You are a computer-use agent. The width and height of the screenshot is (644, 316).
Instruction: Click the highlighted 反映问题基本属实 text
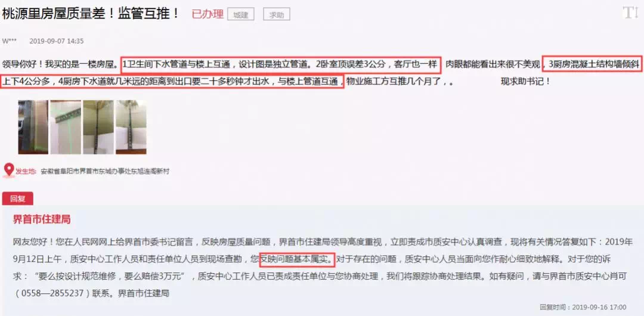298,259
